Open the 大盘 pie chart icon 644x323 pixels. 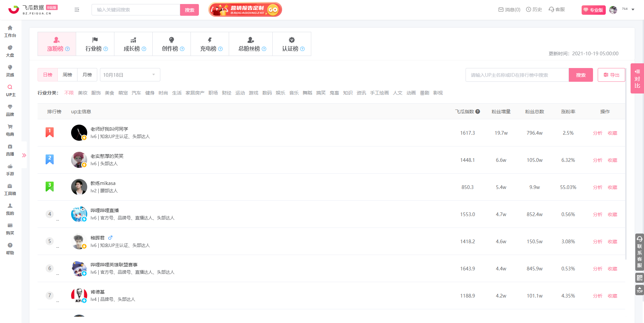click(10, 48)
